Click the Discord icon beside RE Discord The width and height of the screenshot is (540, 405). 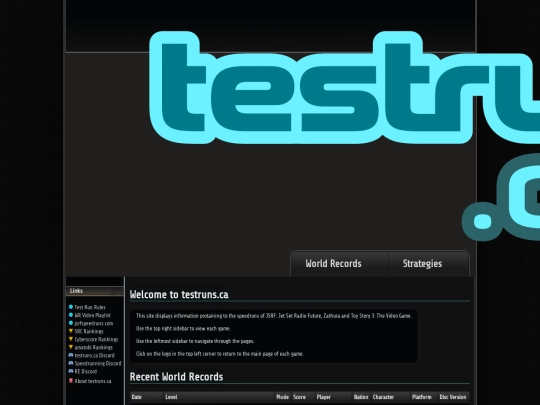pos(71,371)
